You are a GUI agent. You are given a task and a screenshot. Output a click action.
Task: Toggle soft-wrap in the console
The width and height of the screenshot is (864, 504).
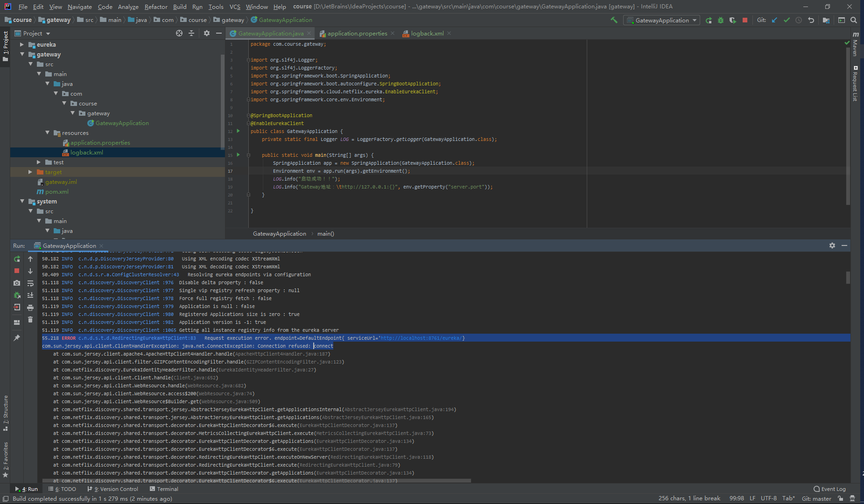[x=30, y=283]
